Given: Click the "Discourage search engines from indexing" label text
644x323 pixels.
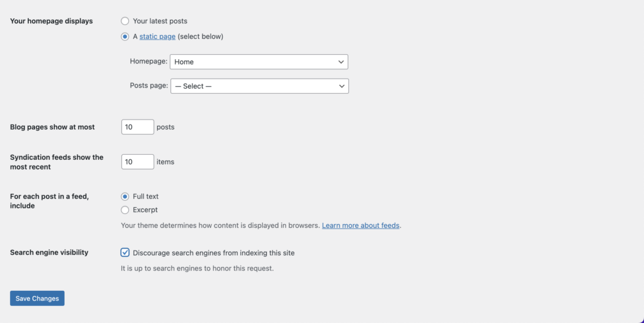Looking at the screenshot, I should 214,253.
